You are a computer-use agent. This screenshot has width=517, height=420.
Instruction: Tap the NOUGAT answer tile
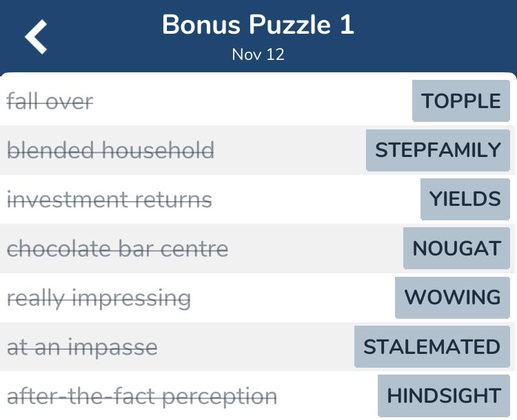(x=456, y=249)
